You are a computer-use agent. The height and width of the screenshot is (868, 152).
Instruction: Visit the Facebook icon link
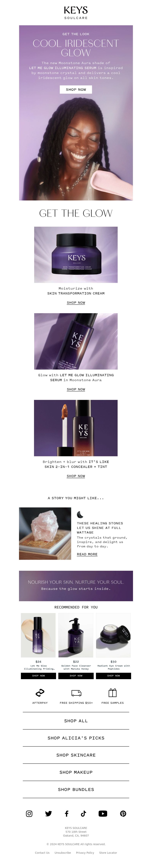[66, 813]
